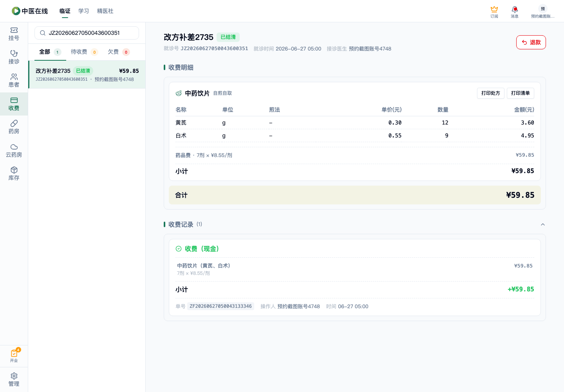This screenshot has width=564, height=392.
Task: Open the 消息 bell notifications
Action: [x=515, y=12]
